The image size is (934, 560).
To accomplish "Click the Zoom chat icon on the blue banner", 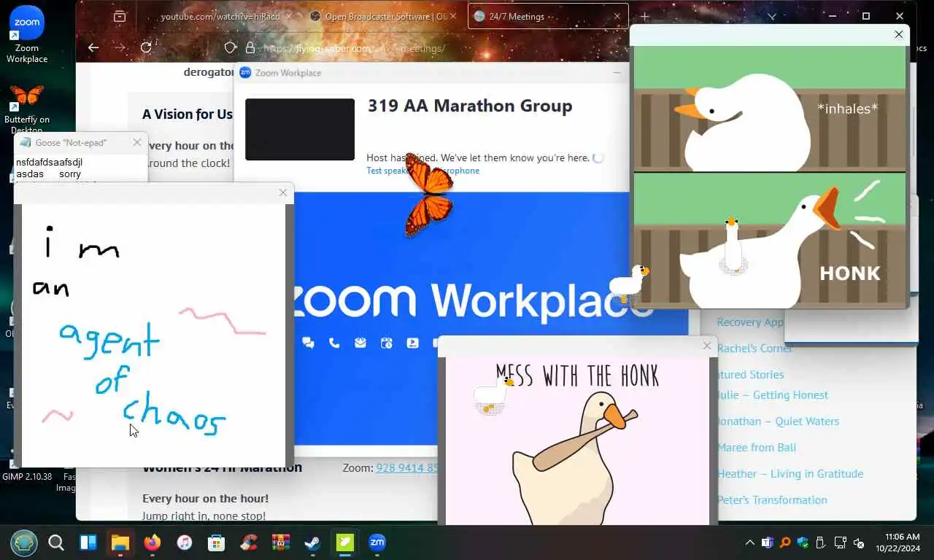I will coord(308,343).
